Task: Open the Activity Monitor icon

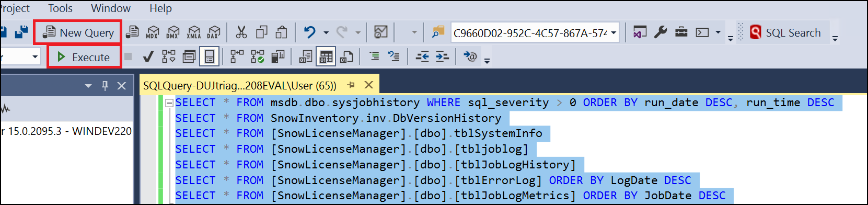Action: tap(381, 32)
